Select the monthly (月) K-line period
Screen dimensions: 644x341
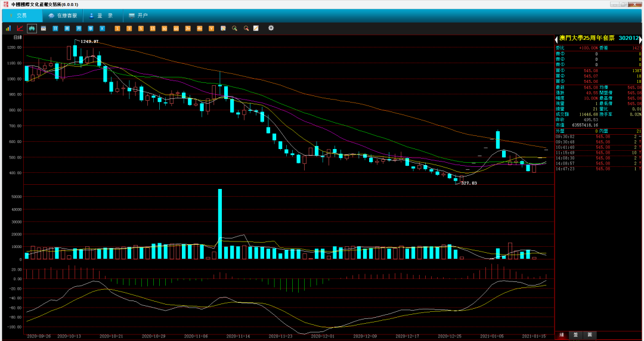click(79, 29)
